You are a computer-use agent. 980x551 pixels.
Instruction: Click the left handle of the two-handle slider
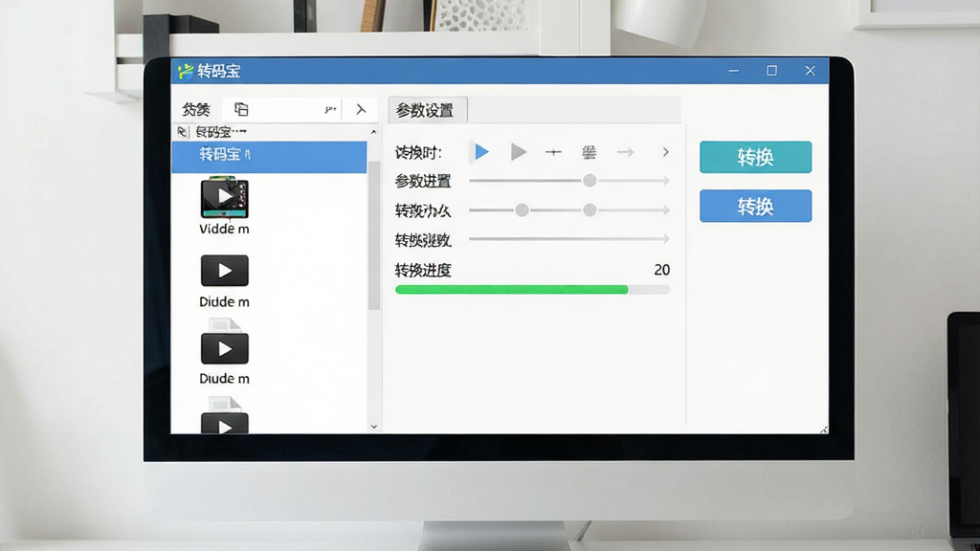pos(522,209)
